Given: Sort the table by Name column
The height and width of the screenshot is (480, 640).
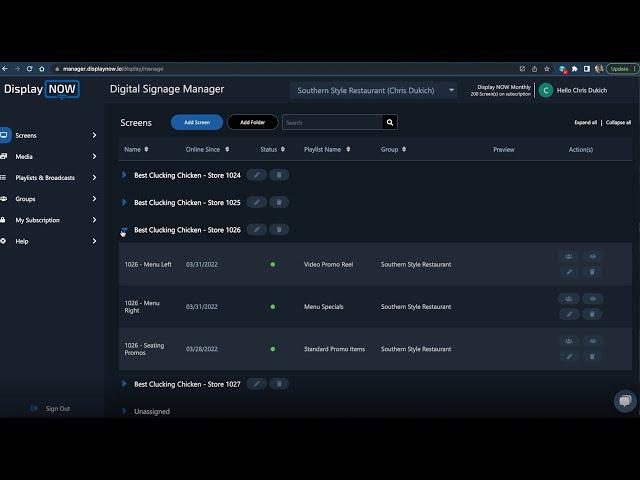Looking at the screenshot, I should (136, 149).
